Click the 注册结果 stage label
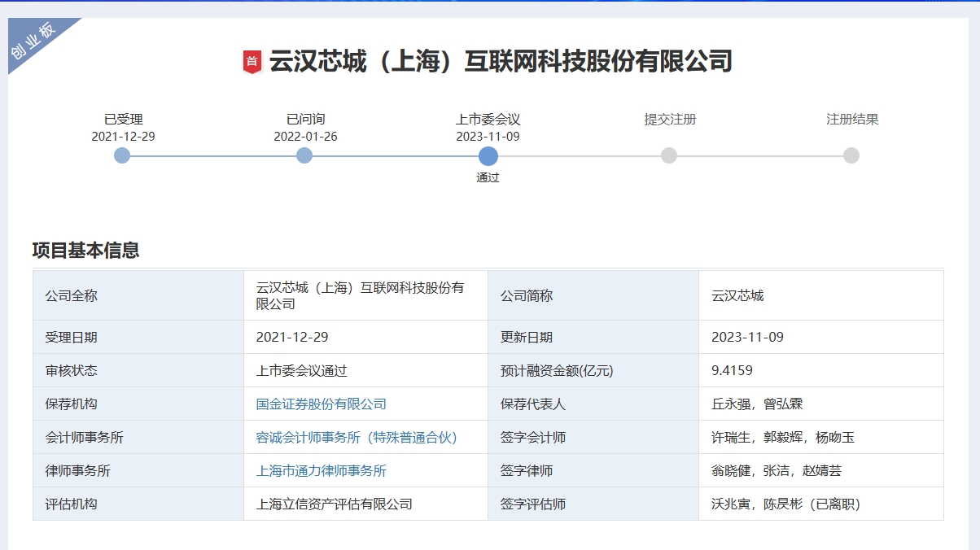This screenshot has height=550, width=980. [852, 119]
